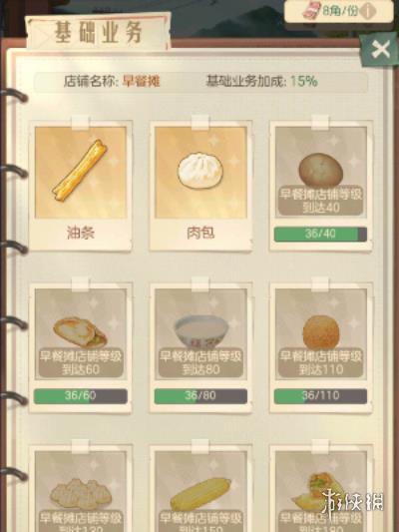Close the 基础业务 panel with the X

click(x=380, y=50)
